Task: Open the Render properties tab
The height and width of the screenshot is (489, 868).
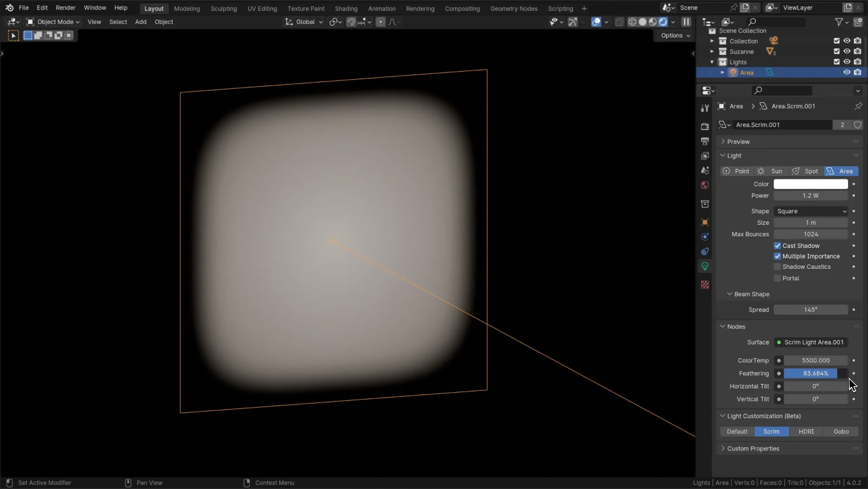Action: point(705,126)
